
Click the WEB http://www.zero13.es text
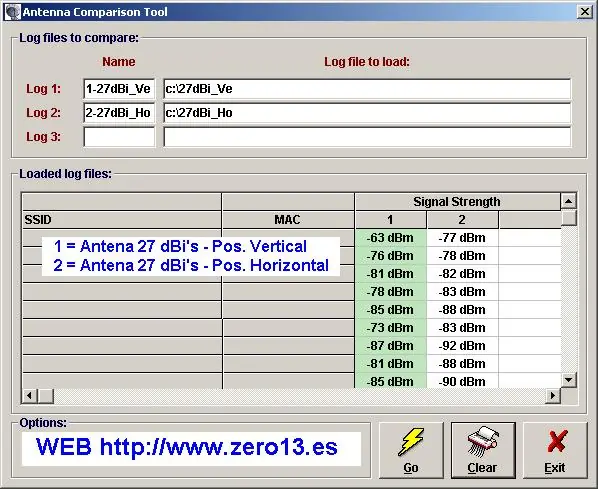pos(187,447)
